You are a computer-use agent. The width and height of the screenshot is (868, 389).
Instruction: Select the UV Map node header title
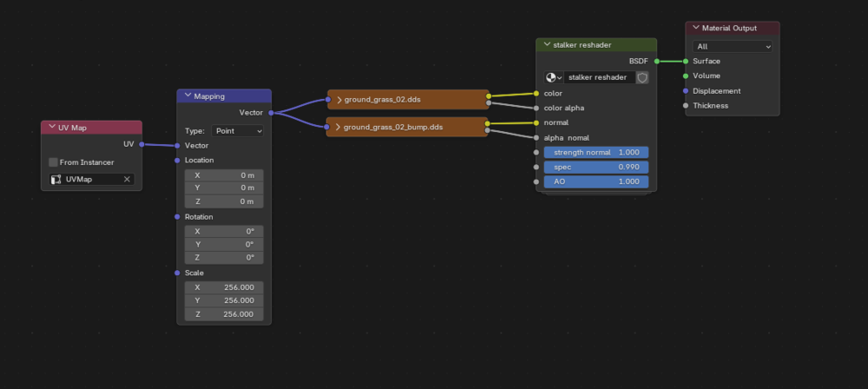coord(72,128)
